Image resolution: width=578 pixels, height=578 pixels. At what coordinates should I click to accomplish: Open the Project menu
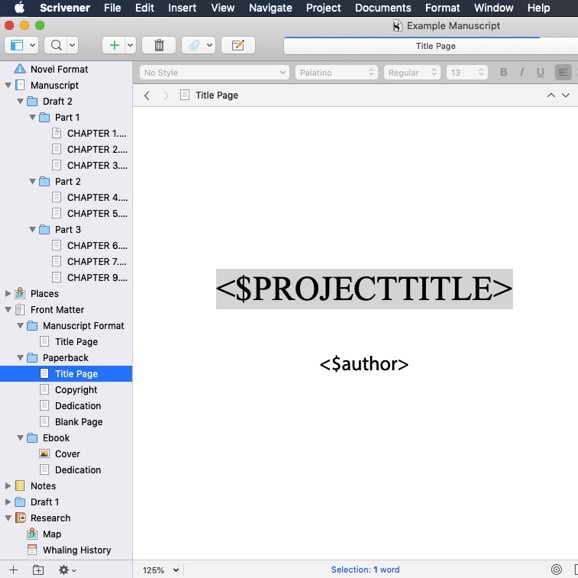(x=323, y=8)
